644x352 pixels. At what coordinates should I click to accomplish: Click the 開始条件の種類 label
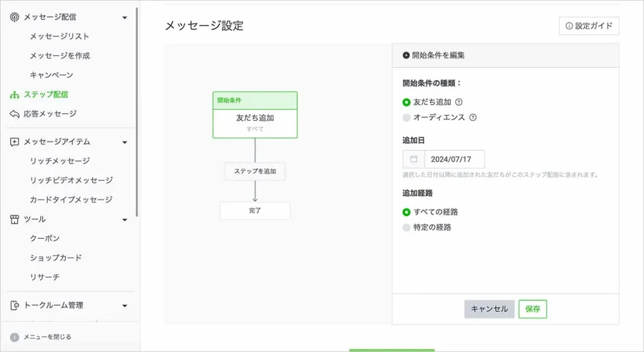(431, 83)
